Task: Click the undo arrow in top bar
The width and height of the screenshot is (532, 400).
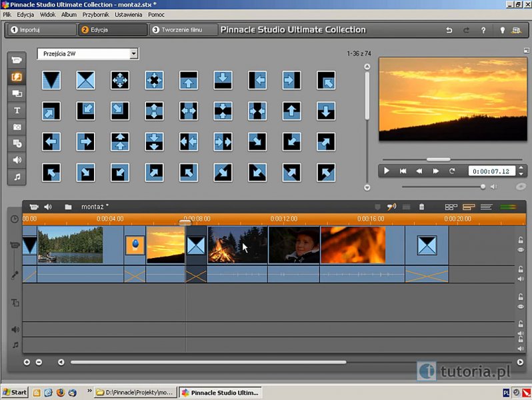Action: [449, 30]
